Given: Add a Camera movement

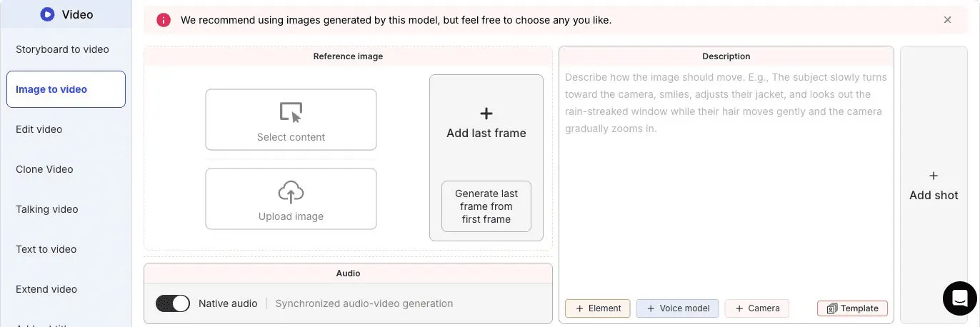Looking at the screenshot, I should point(757,308).
